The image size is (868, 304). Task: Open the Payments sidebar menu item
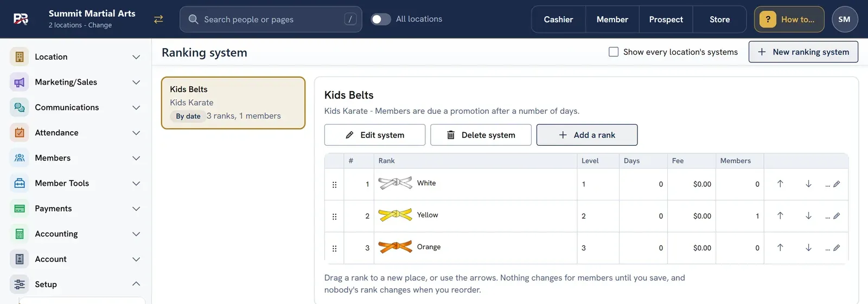pos(76,209)
